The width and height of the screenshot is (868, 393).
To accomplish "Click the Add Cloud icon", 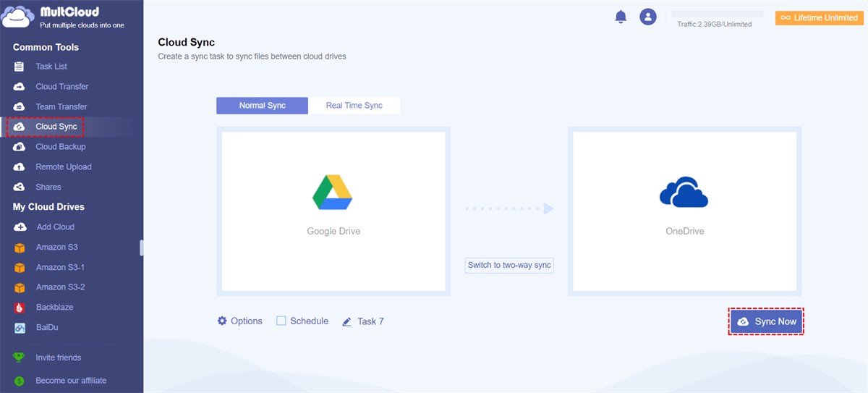I will [20, 227].
